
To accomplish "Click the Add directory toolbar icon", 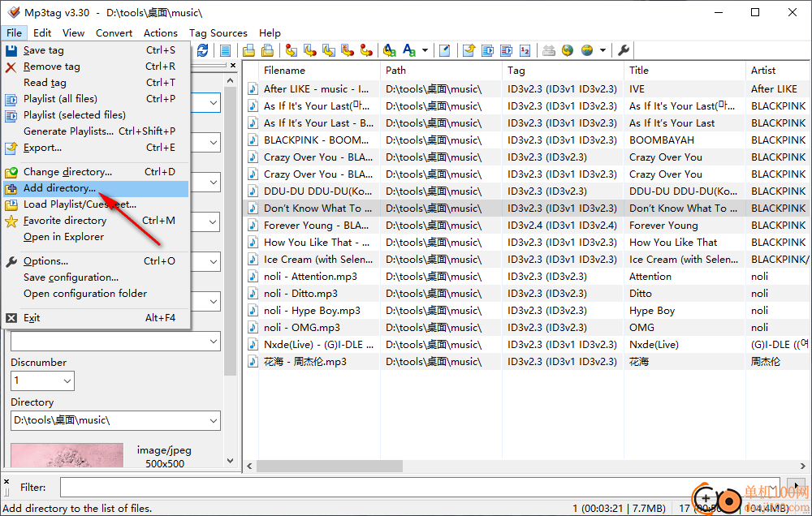I will [267, 50].
